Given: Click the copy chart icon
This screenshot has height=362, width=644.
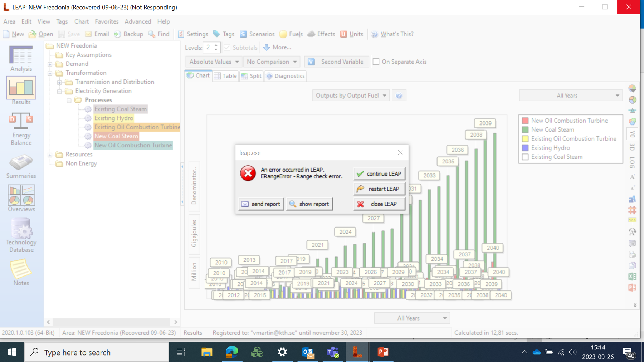Looking at the screenshot, I should [x=632, y=265].
